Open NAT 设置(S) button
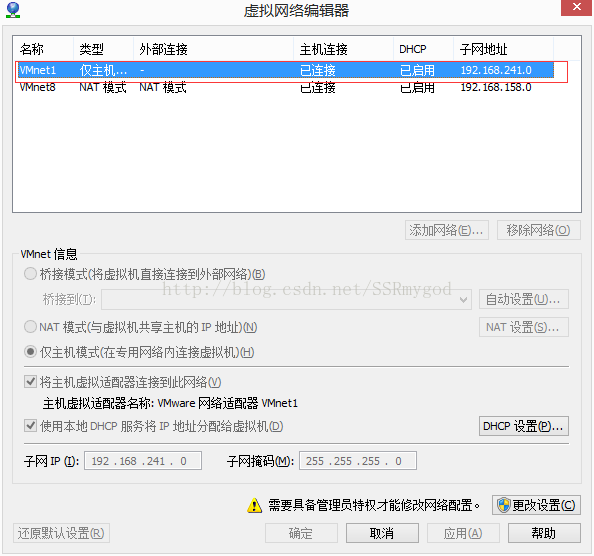Viewport: 594px width, 556px height. tap(524, 327)
